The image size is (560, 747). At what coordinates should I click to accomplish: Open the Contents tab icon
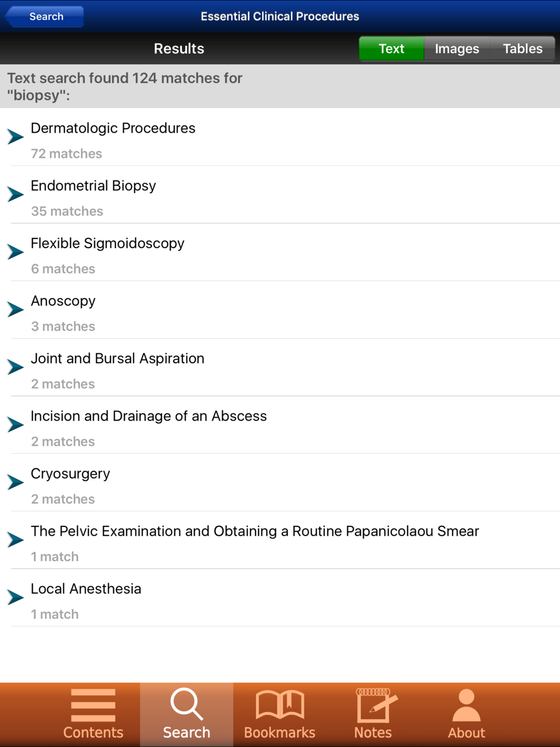[93, 705]
